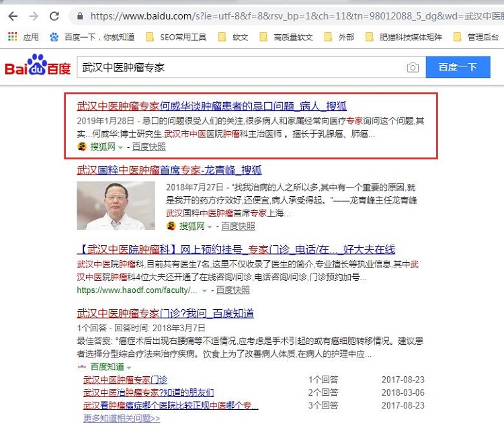Open the 管理后台 bookmark folder

pyautogui.click(x=476, y=38)
